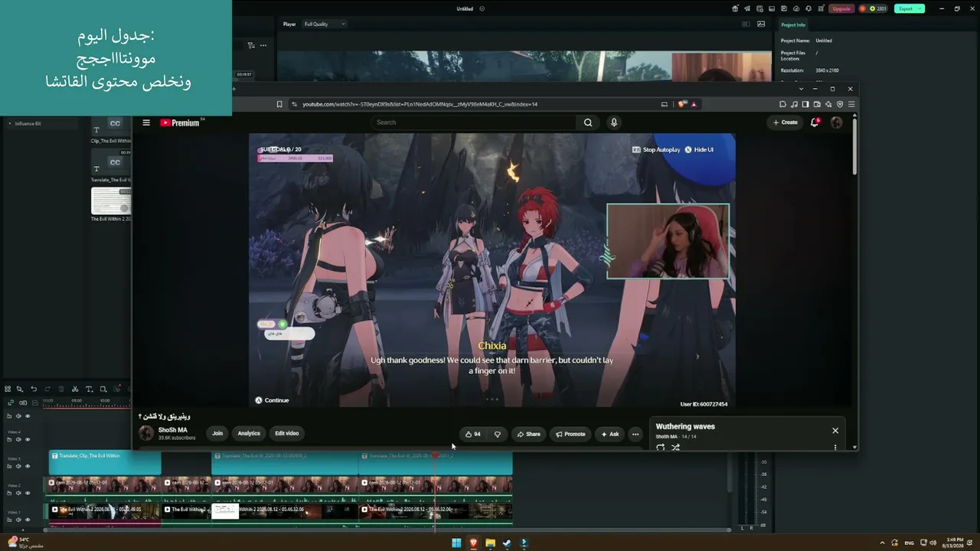This screenshot has height=551, width=980.
Task: Start voice search with the microphone icon
Action: (613, 122)
